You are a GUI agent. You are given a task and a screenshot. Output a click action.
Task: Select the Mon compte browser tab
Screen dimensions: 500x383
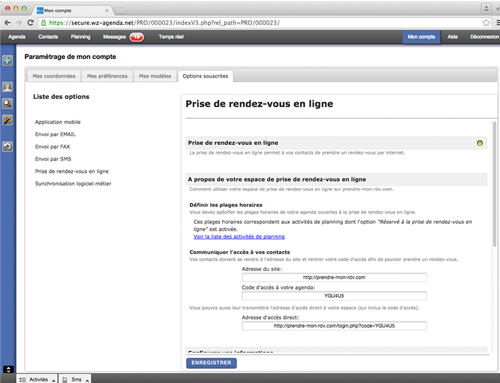72,10
